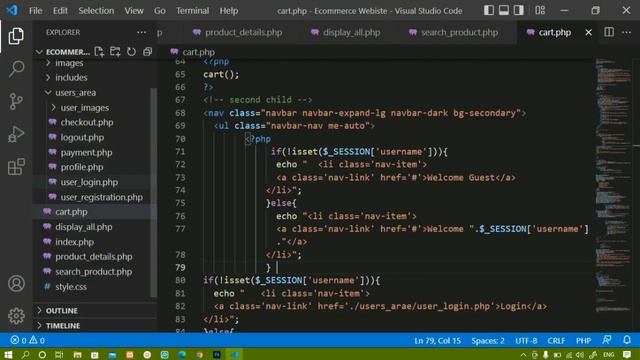Open the Terminal menu
640x360 pixels.
click(x=192, y=11)
